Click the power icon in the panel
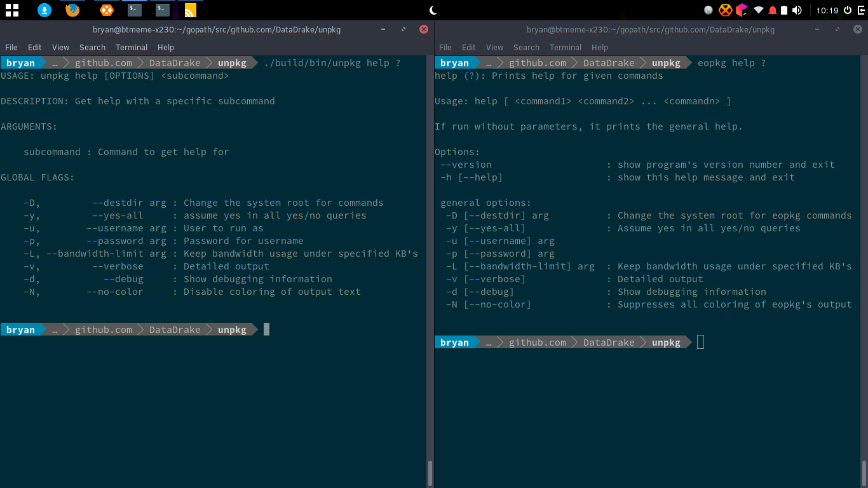Image resolution: width=868 pixels, height=488 pixels. tap(847, 10)
